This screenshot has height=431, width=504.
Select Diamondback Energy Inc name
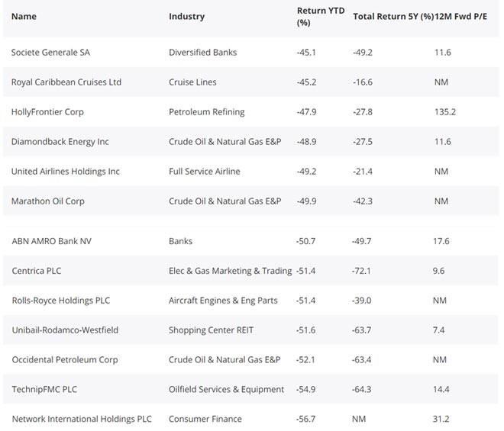click(60, 142)
